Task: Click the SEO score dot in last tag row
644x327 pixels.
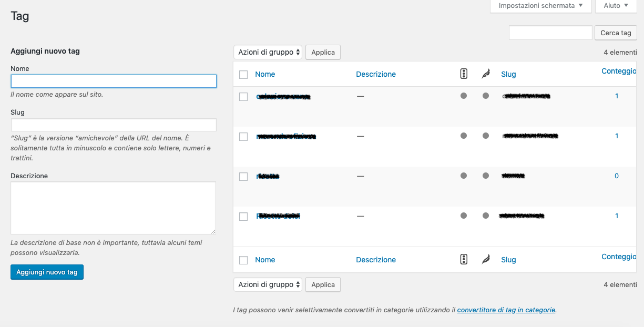Action: pos(464,216)
